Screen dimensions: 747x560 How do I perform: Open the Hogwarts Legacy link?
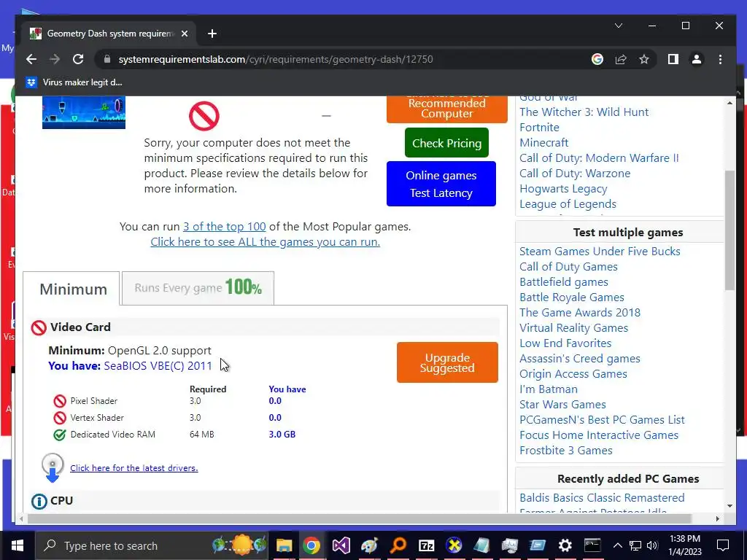pos(563,189)
